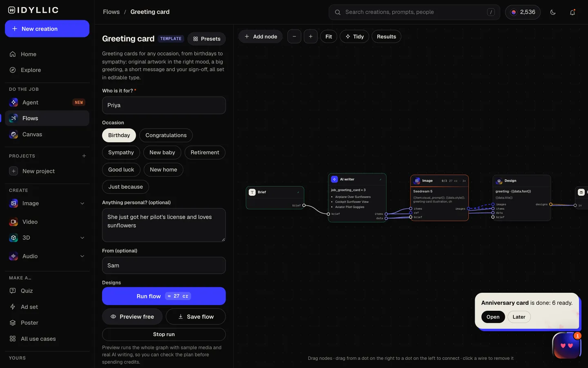Zoom in canvas with plus button
This screenshot has width=588, height=368.
(311, 36)
